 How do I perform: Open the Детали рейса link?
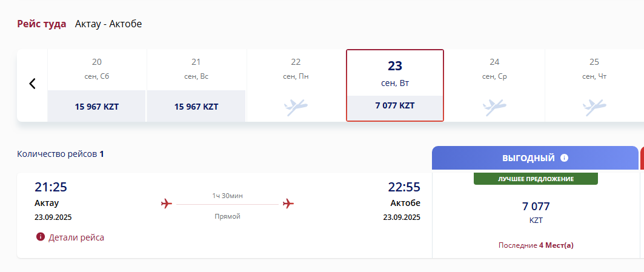(76, 237)
